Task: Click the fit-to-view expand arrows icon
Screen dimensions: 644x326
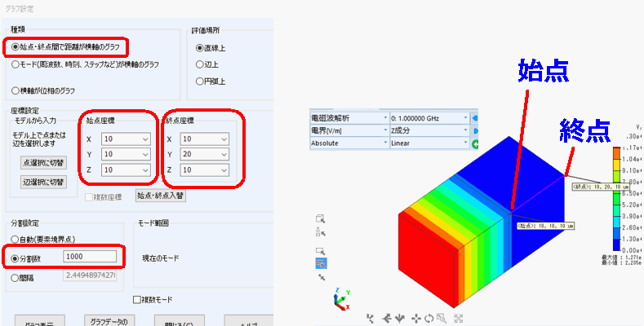Action: point(459,318)
